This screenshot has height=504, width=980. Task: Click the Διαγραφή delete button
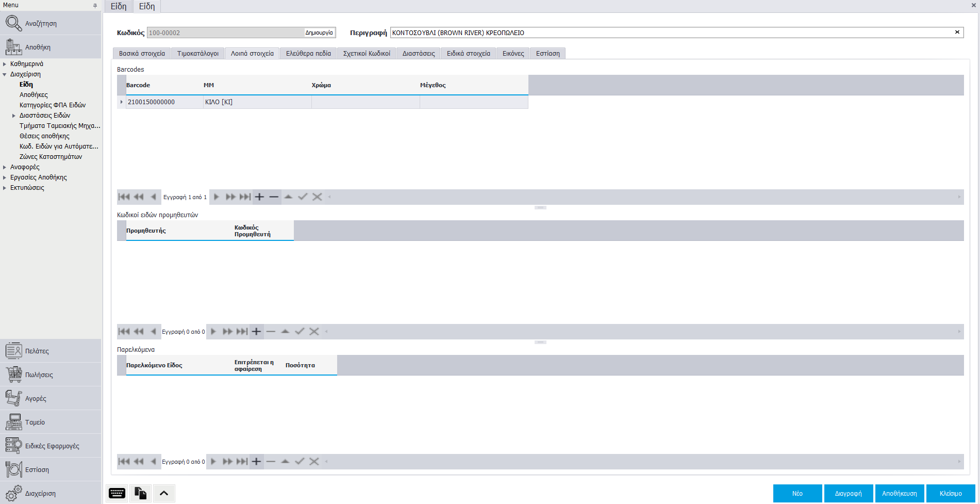[848, 494]
